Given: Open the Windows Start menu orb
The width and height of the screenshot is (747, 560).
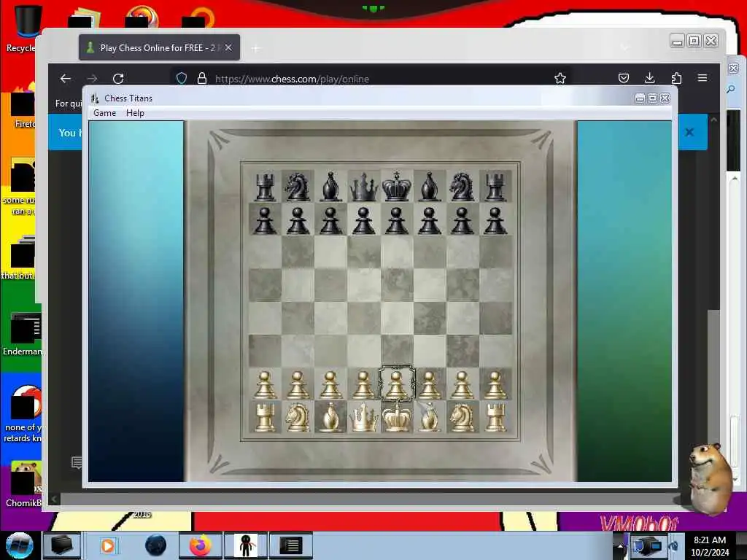Looking at the screenshot, I should [x=19, y=545].
